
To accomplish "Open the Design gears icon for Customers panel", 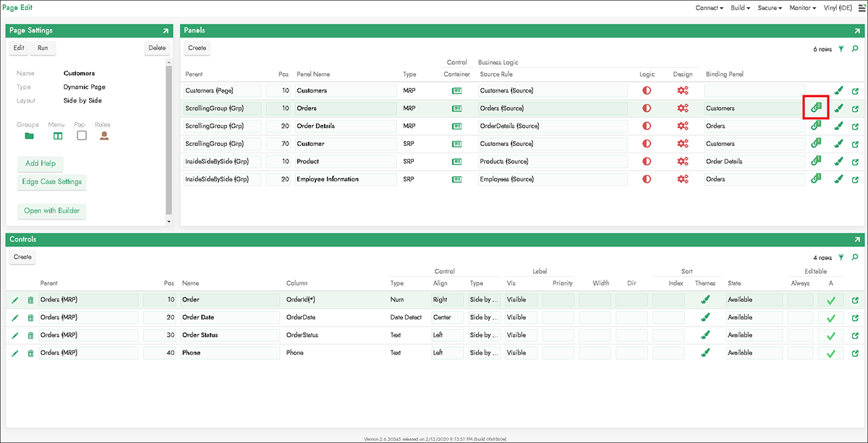I will [x=682, y=90].
